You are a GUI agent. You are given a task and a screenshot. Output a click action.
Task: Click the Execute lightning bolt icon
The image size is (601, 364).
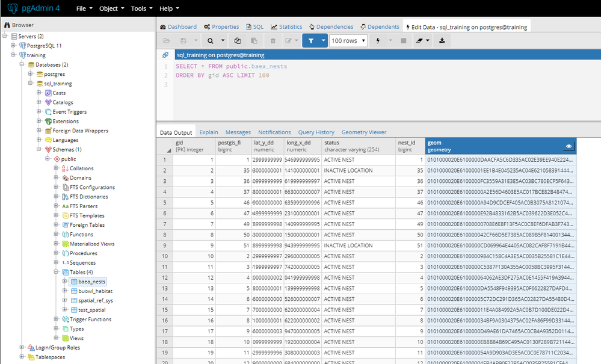point(378,41)
